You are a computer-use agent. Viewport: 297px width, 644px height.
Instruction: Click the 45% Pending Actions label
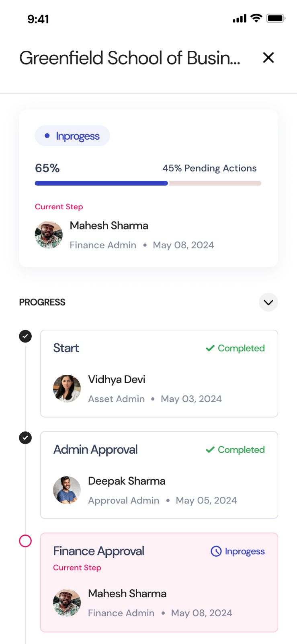[x=209, y=168]
